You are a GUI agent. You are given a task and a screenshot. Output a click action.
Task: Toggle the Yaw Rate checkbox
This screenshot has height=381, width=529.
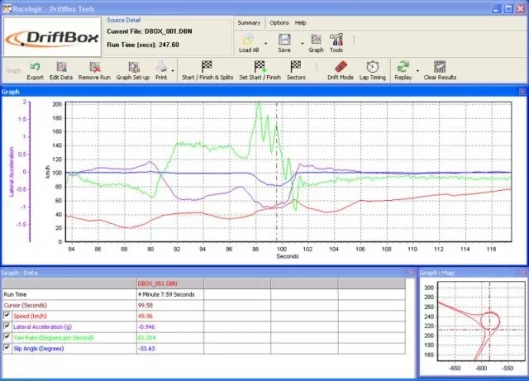point(7,337)
